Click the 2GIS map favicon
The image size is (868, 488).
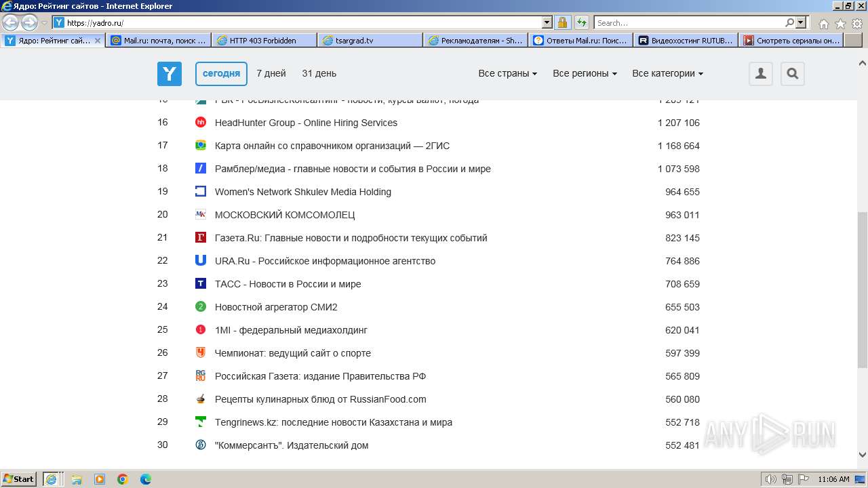(201, 146)
